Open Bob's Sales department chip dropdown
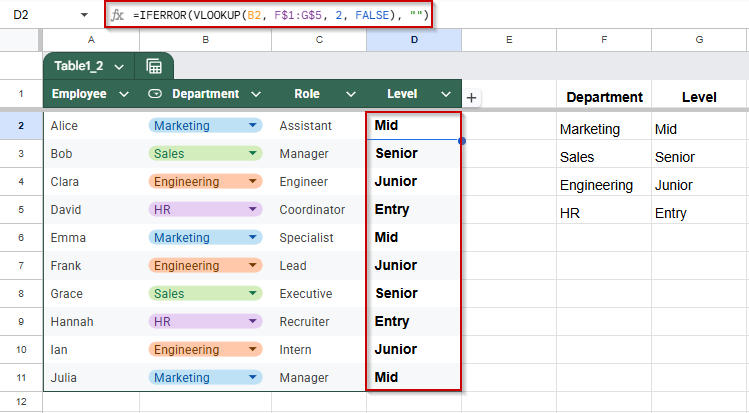 (253, 153)
